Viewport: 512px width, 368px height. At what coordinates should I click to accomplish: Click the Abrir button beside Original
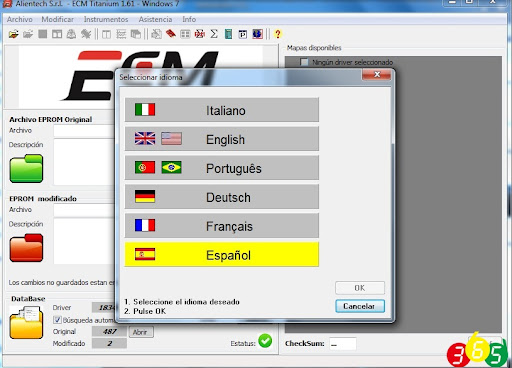click(x=141, y=332)
